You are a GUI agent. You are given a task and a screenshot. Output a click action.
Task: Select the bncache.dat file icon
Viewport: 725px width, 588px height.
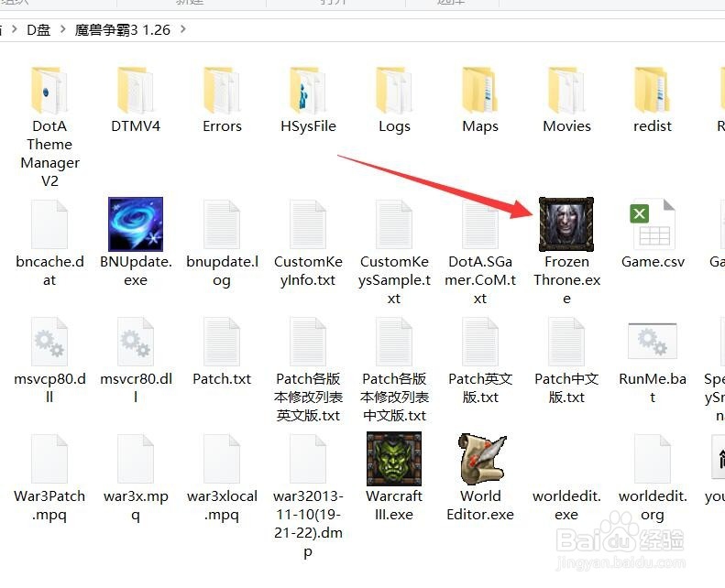click(x=49, y=224)
